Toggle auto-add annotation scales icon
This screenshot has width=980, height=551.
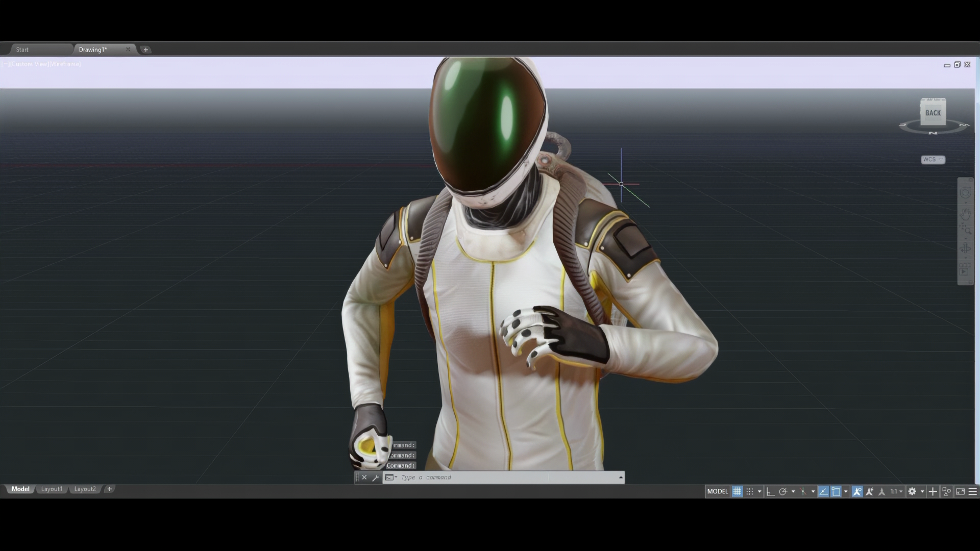point(869,491)
